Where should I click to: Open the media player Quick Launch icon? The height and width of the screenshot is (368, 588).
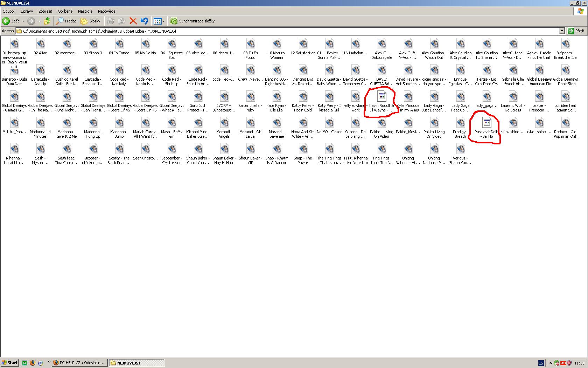pos(41,363)
